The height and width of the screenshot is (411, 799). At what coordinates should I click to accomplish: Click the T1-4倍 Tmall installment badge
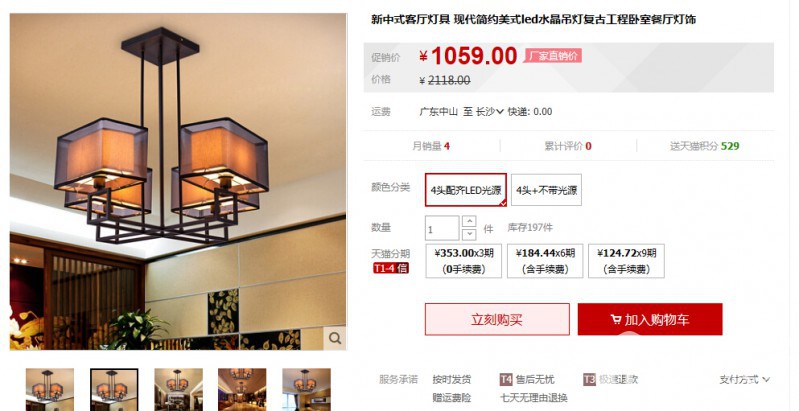pos(390,268)
